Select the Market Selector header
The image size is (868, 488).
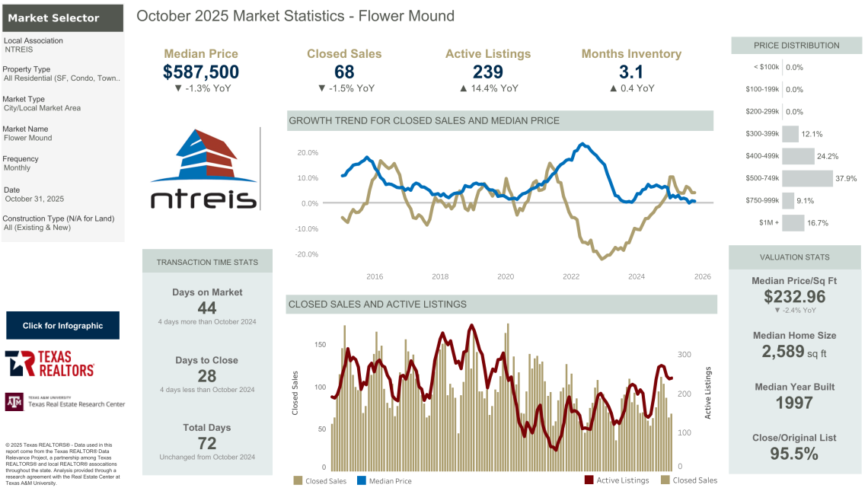click(x=62, y=18)
